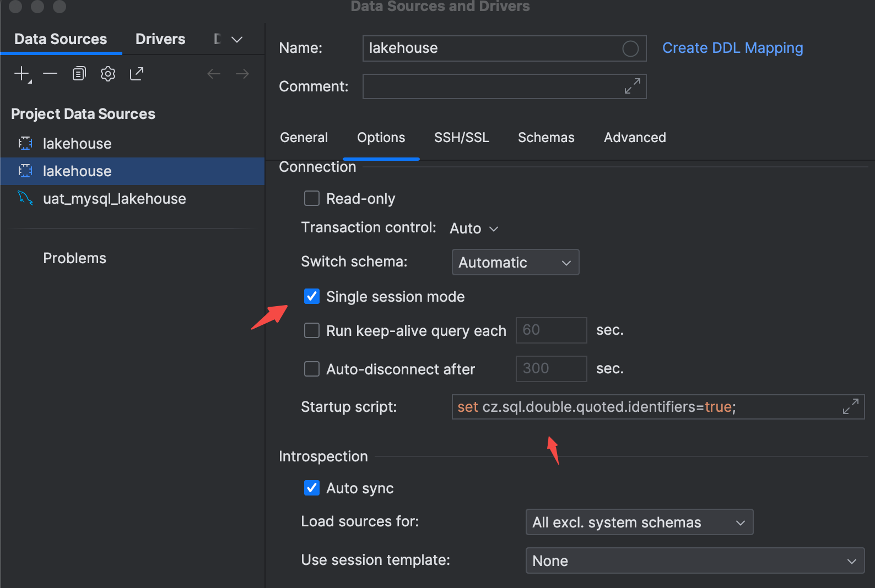Expand the Startup script editor
Screen dimensions: 875x588
pyautogui.click(x=851, y=406)
